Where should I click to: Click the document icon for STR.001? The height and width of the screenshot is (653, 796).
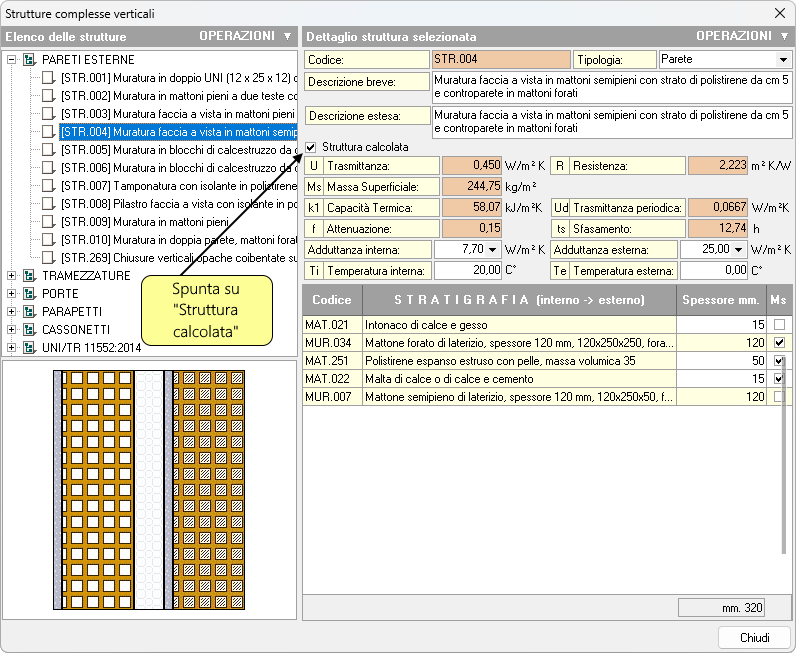click(x=49, y=78)
